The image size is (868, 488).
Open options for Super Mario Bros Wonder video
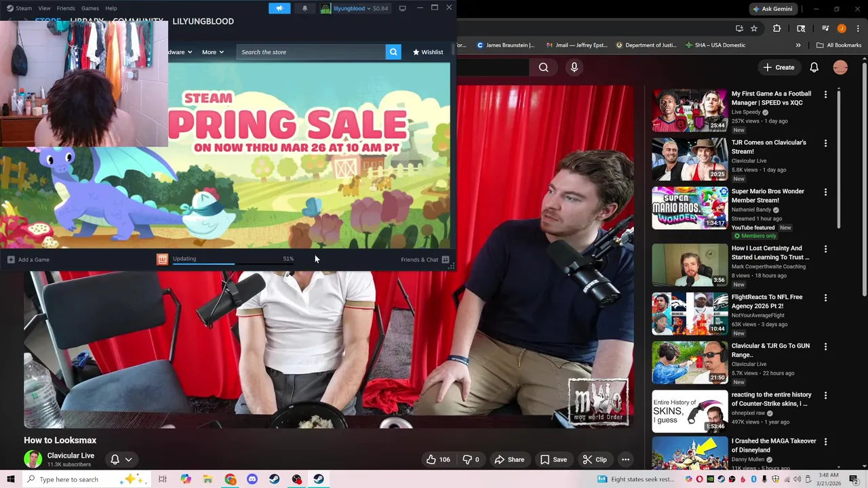(825, 192)
